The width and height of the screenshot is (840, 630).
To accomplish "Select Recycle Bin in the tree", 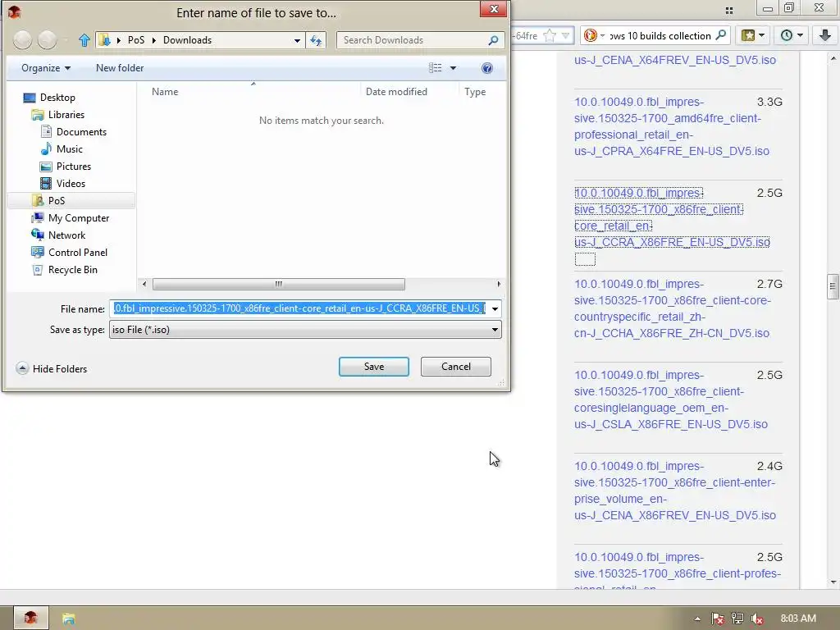I will click(x=65, y=269).
